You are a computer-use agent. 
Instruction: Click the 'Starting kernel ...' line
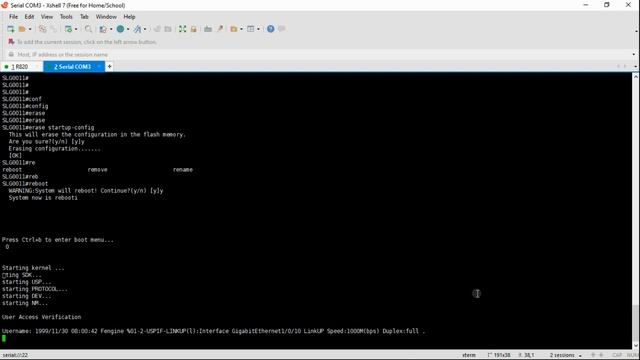tap(33, 268)
